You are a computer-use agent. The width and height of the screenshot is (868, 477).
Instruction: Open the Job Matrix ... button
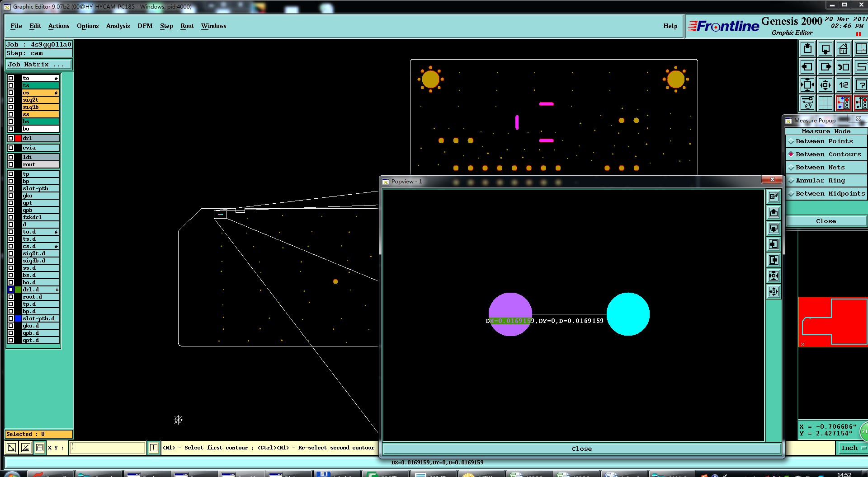click(38, 65)
